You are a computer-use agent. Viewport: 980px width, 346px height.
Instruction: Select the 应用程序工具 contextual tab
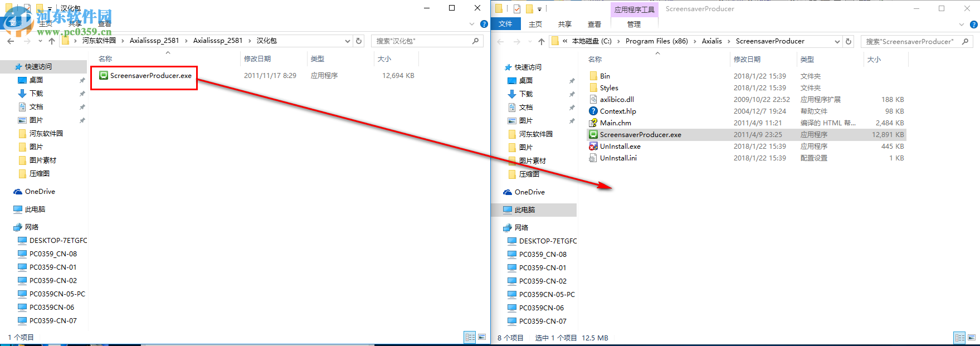pos(635,9)
